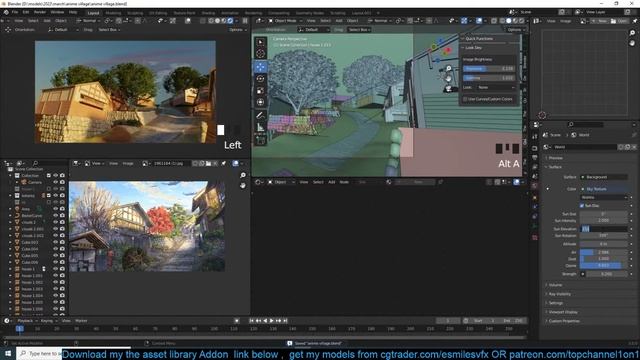
Task: Open the Look dropdown set to None
Action: 496,87
